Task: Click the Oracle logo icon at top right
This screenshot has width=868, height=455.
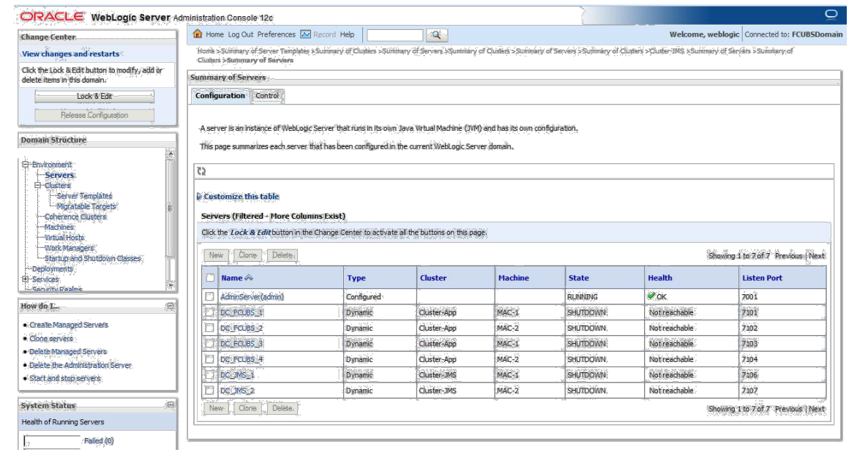Action: pyautogui.click(x=831, y=15)
